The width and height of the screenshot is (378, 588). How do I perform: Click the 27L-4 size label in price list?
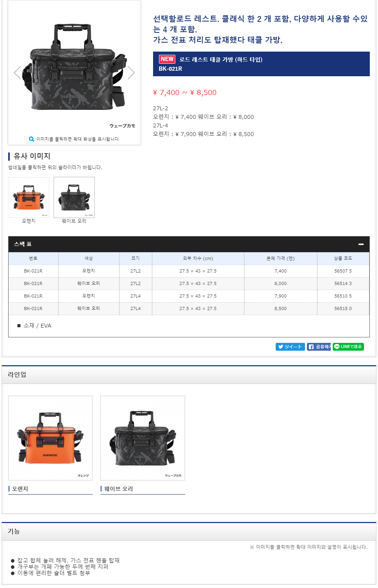click(x=160, y=125)
